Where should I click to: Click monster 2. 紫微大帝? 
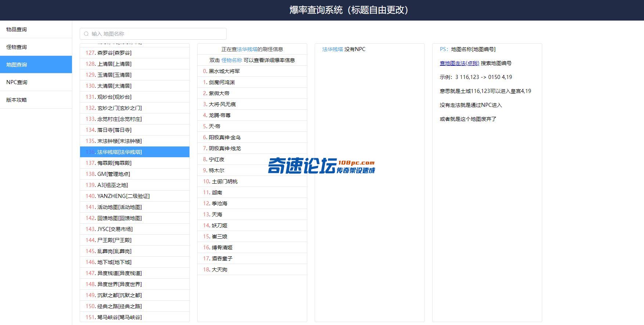click(252, 93)
